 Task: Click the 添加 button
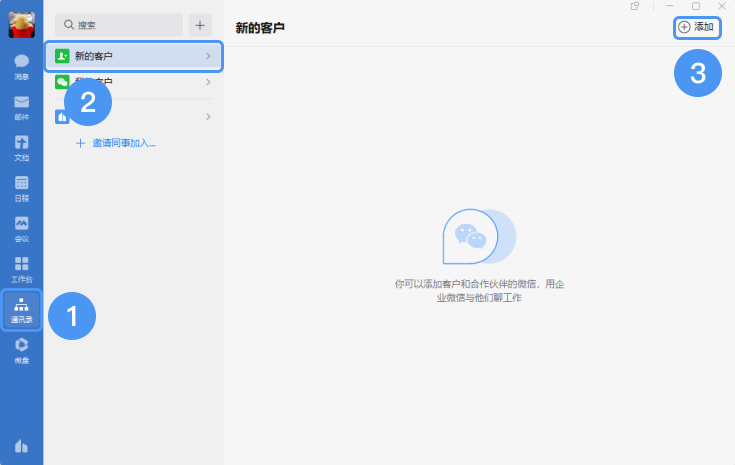(697, 27)
